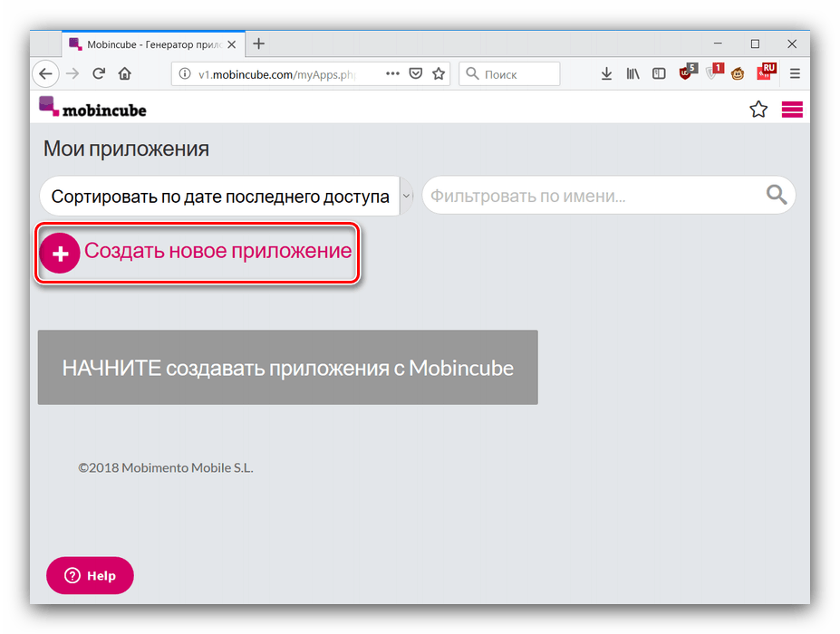Click the Мои приложения heading
The height and width of the screenshot is (634, 840).
point(126,149)
